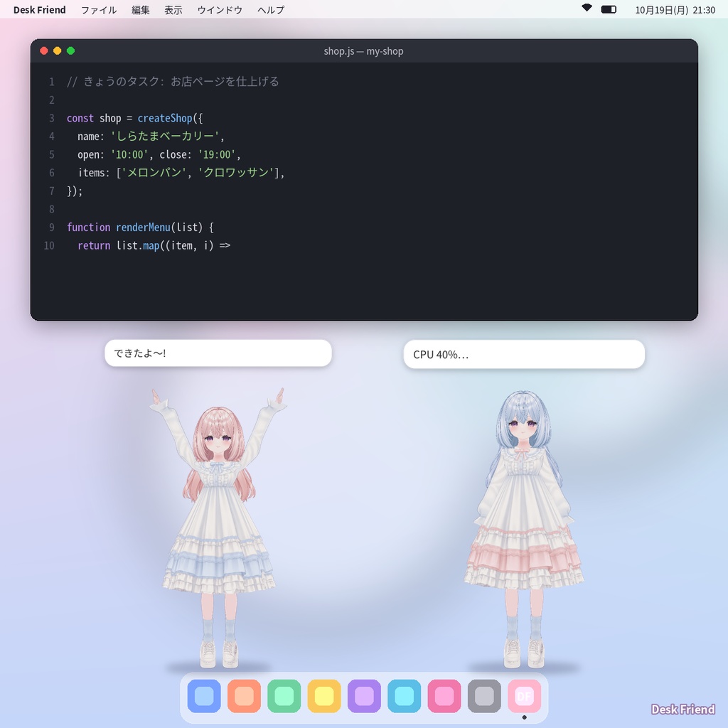The height and width of the screenshot is (728, 728).
Task: Click the const keyword on line 3
Action: pyautogui.click(x=80, y=119)
